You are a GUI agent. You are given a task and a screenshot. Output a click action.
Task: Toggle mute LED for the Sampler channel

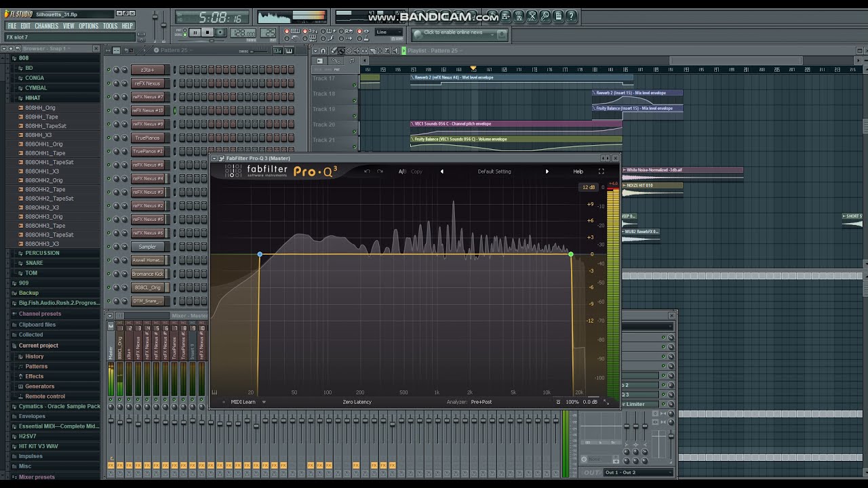(108, 246)
